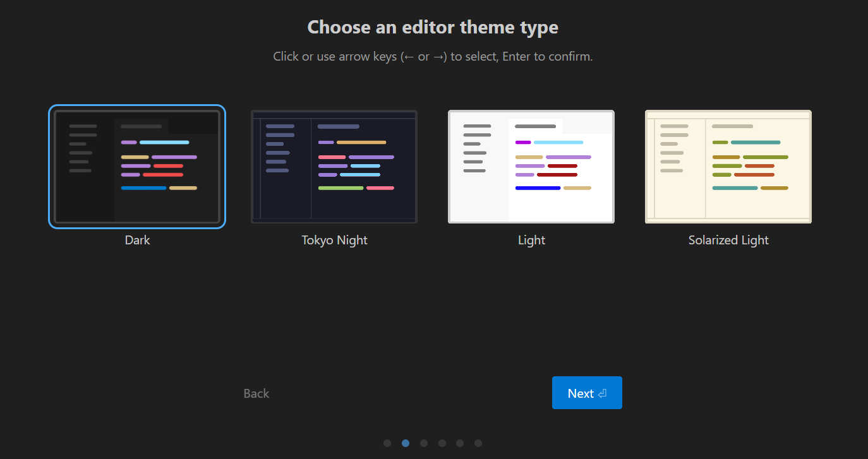Click the blue code line in Light preview
Viewport: 868px width, 459px height.
(538, 188)
